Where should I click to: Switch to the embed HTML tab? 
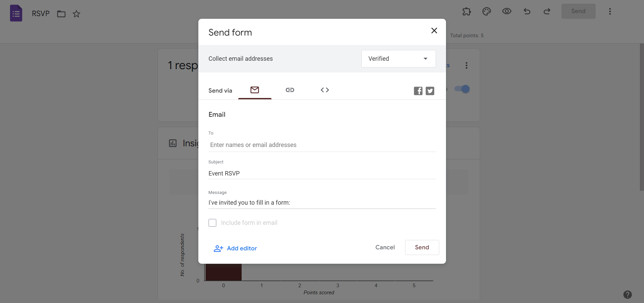(325, 90)
